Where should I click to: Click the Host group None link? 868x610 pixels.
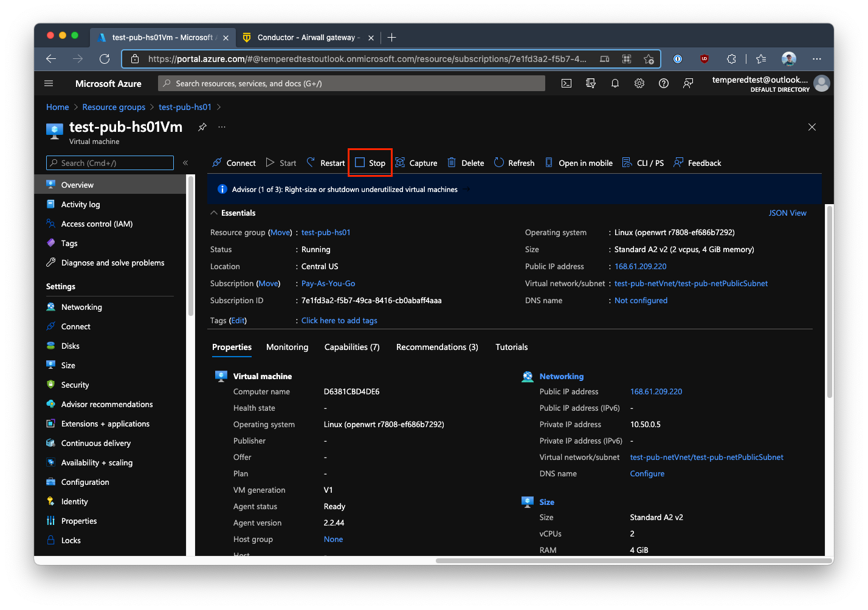[333, 539]
